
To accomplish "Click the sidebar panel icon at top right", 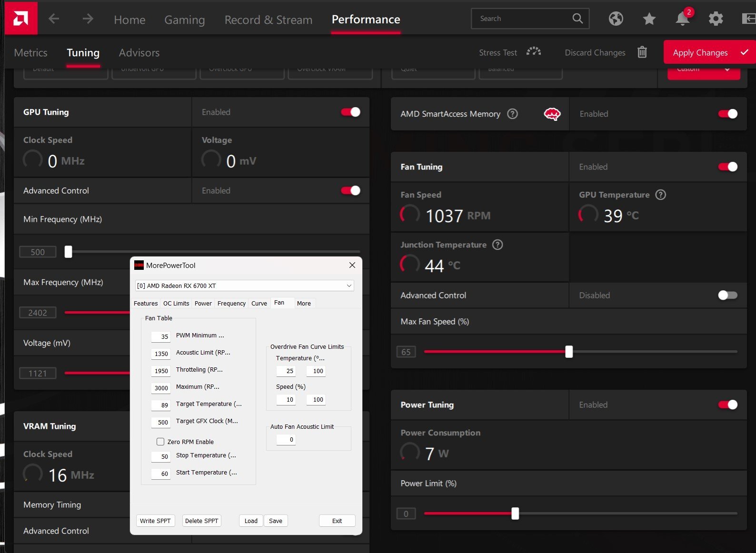I will (x=748, y=19).
